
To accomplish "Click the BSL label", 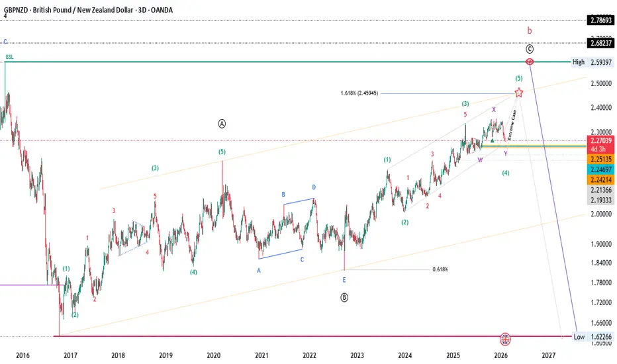I will (9, 57).
